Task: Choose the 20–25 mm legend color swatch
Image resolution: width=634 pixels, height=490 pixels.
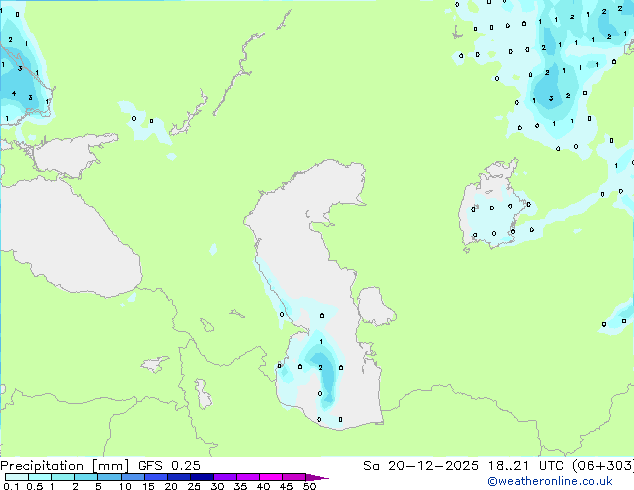Action: point(178,477)
